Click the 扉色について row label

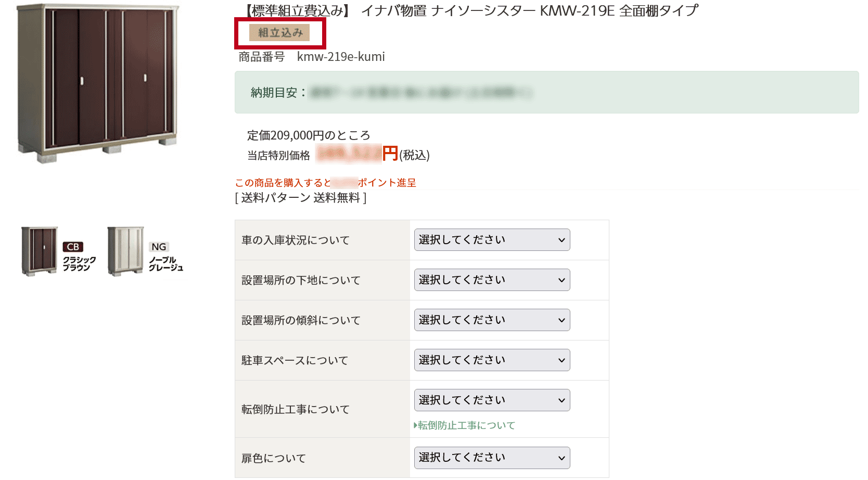pyautogui.click(x=274, y=458)
